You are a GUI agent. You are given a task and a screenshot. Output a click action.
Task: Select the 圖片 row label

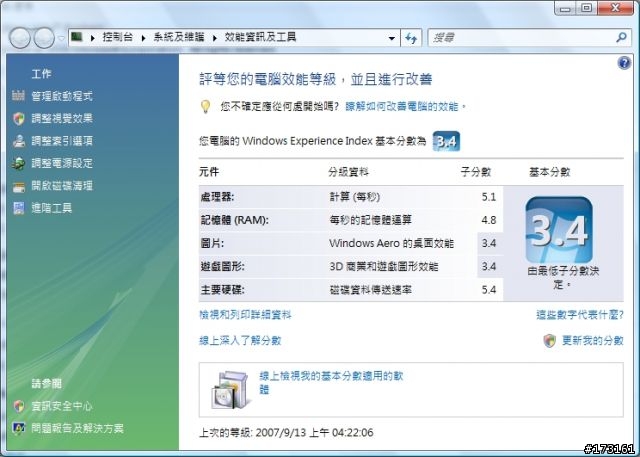[212, 244]
